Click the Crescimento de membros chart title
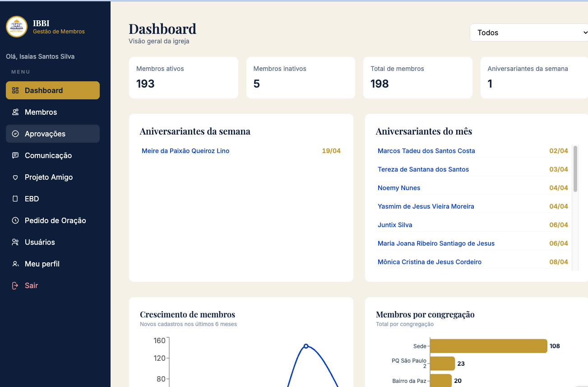This screenshot has width=588, height=387. coord(187,314)
